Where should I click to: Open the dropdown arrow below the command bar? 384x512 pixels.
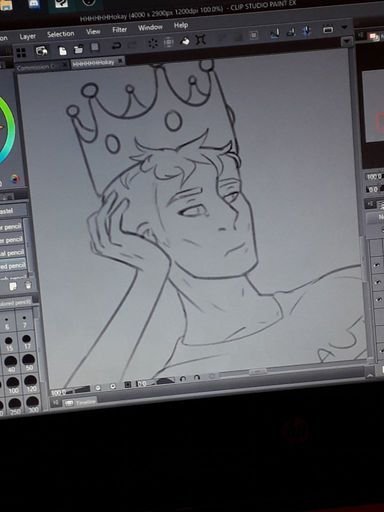click(x=347, y=41)
